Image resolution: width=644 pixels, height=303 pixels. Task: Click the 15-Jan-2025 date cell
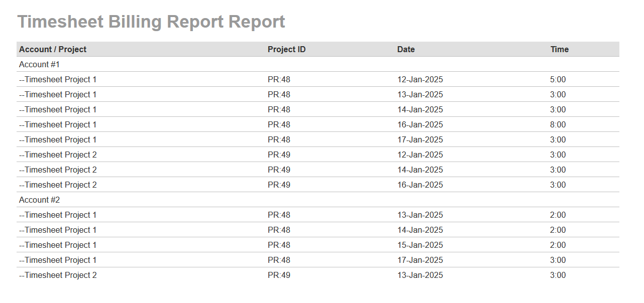(420, 245)
